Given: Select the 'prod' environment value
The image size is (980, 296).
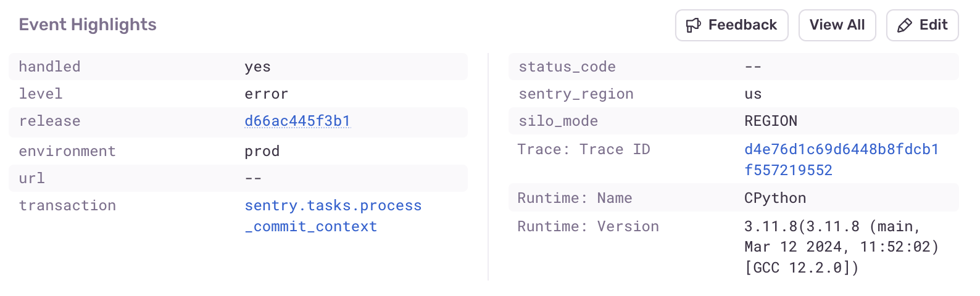Looking at the screenshot, I should pos(262,151).
